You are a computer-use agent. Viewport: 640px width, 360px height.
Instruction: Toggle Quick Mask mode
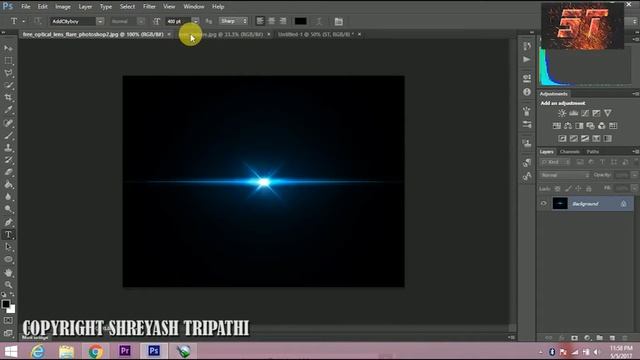(8, 321)
